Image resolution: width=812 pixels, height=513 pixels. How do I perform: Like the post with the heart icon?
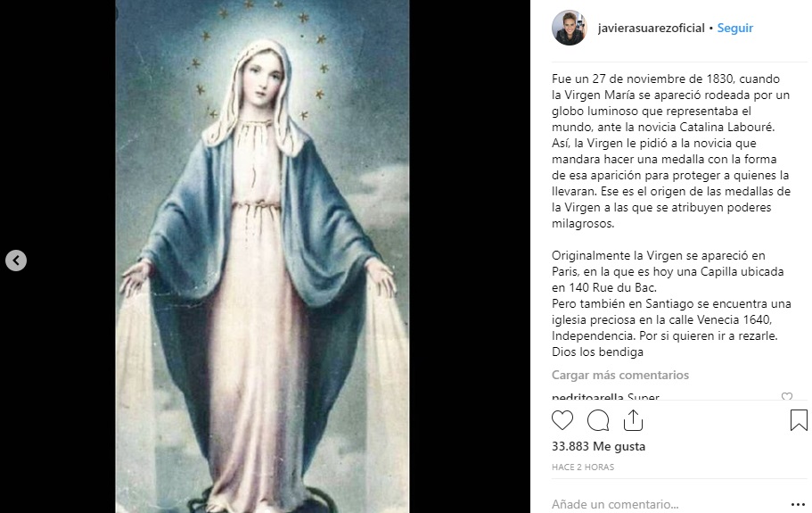pos(562,420)
